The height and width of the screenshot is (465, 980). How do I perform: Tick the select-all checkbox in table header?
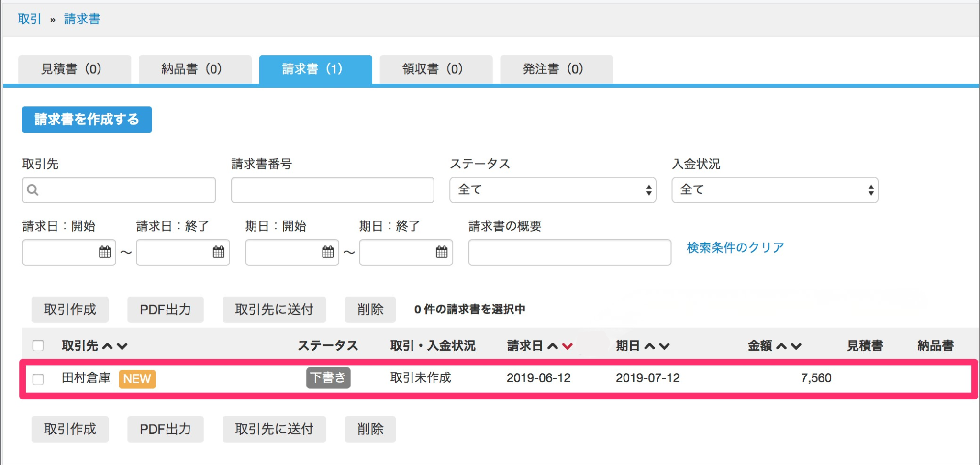coord(38,345)
